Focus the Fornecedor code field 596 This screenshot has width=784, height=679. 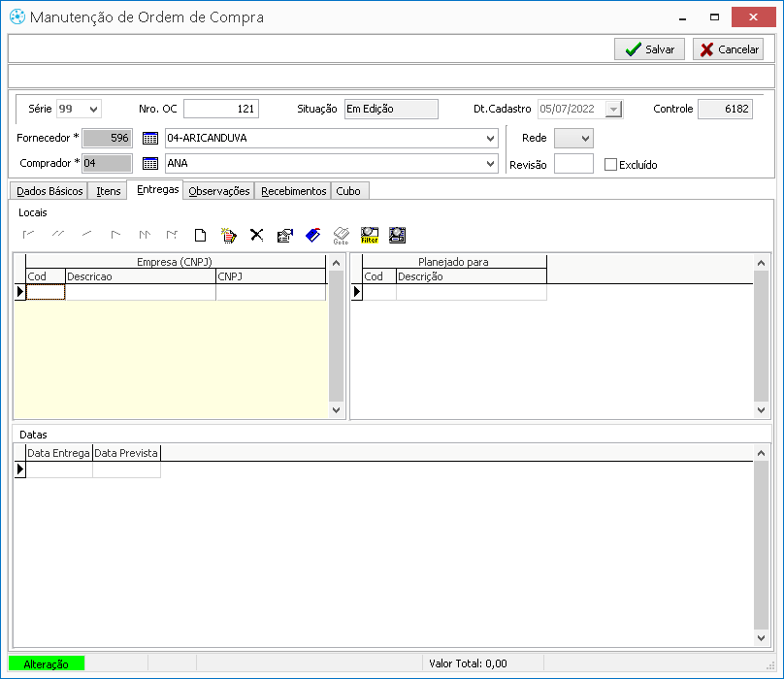[107, 138]
